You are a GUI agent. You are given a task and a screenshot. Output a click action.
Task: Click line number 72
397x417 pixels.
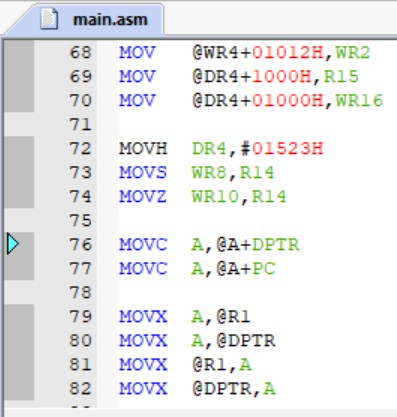pyautogui.click(x=80, y=149)
